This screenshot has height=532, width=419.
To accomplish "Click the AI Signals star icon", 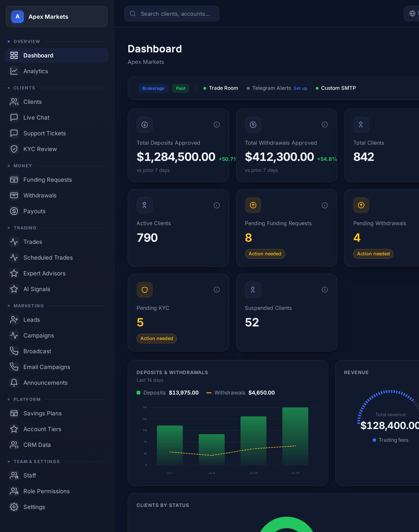I will (x=14, y=289).
